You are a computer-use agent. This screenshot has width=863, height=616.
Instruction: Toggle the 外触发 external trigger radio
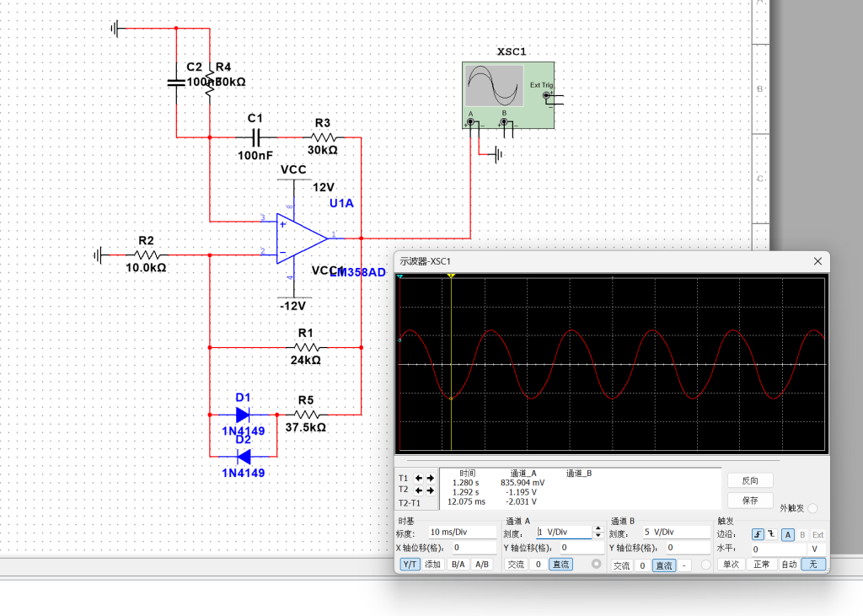(812, 508)
